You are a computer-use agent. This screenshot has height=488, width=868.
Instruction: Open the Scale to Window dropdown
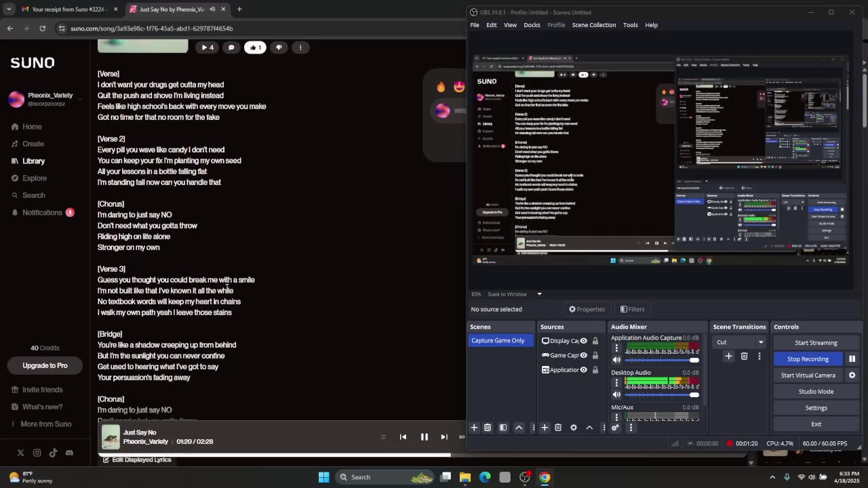(515, 294)
